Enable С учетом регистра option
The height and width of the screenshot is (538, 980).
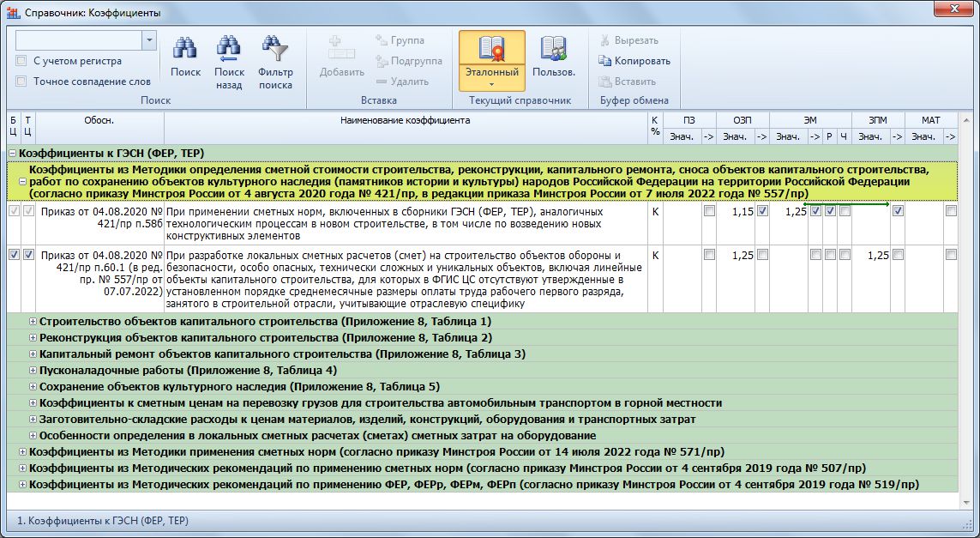[x=21, y=61]
